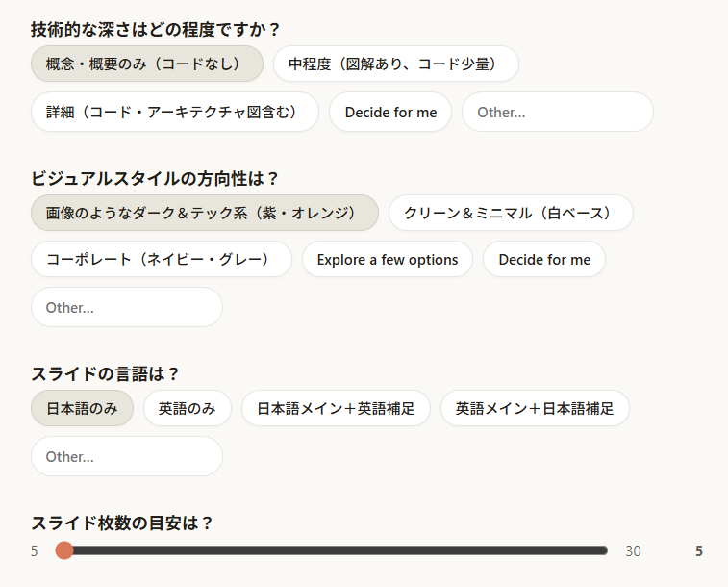Focus the Other field for technical depth
The width and height of the screenshot is (728, 587).
[x=557, y=112]
